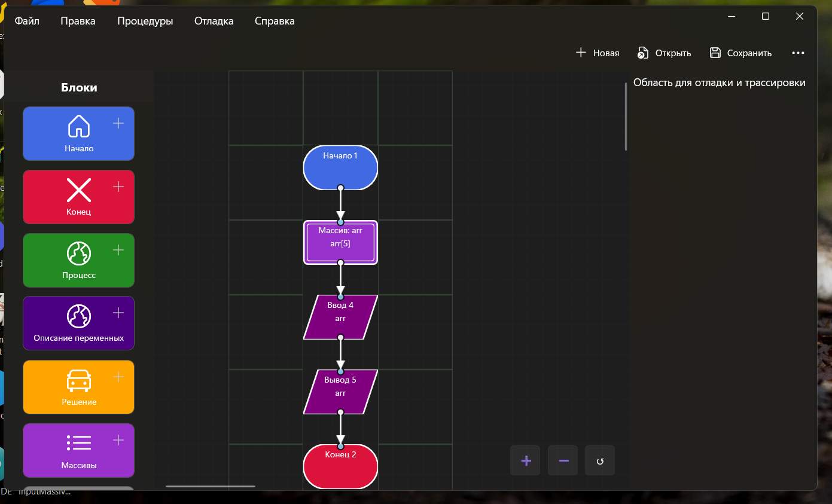
Task: Click the house icon in Начало block
Action: 79,126
